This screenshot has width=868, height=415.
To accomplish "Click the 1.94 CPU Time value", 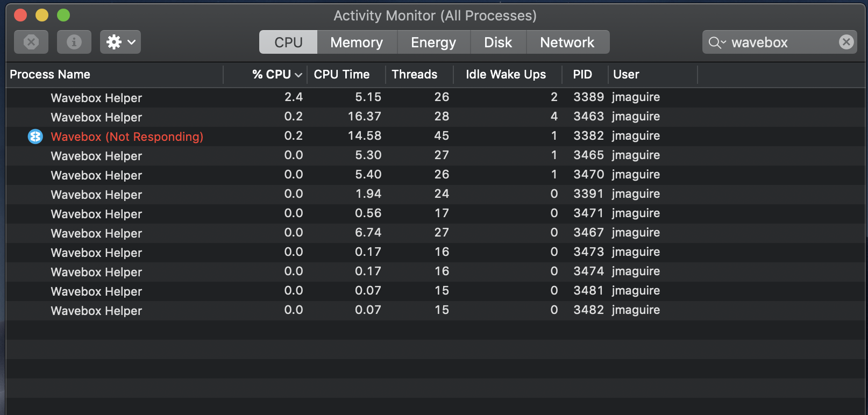I will click(x=368, y=194).
